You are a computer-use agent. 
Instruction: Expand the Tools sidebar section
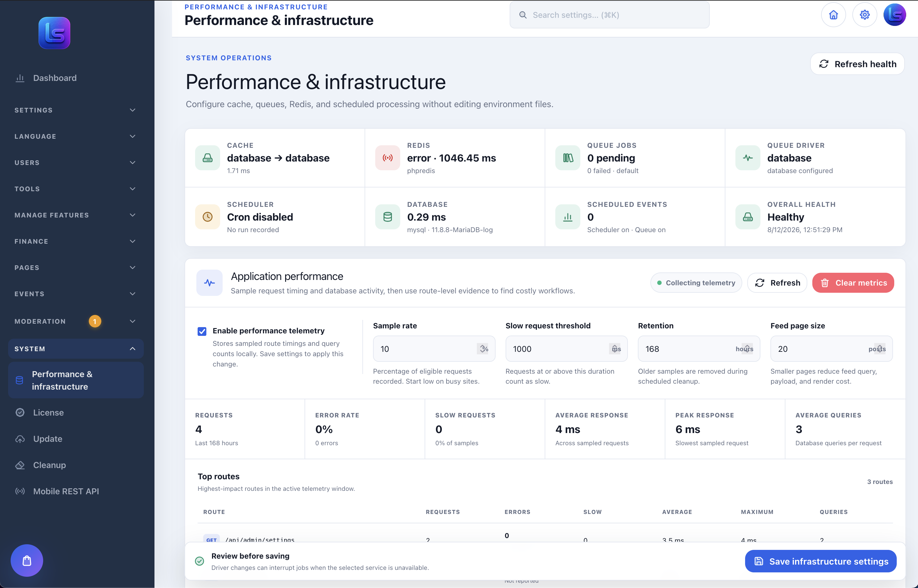coord(76,189)
